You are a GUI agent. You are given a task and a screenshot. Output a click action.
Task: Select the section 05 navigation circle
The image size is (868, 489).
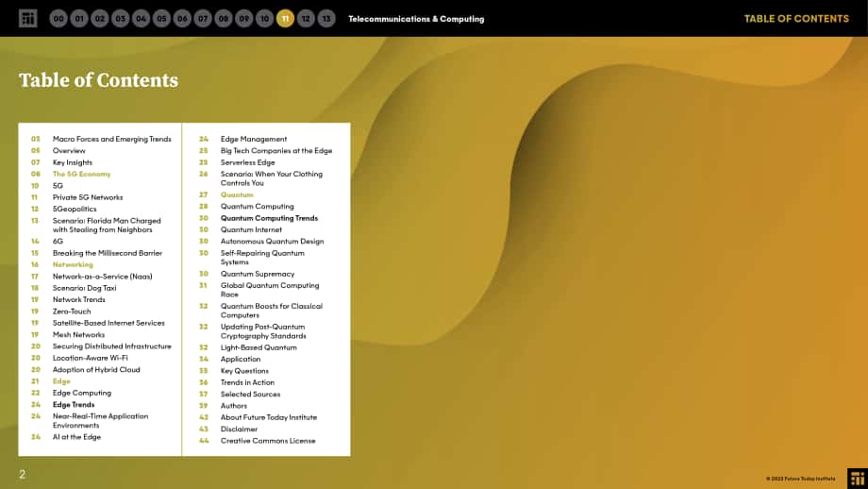pos(161,18)
